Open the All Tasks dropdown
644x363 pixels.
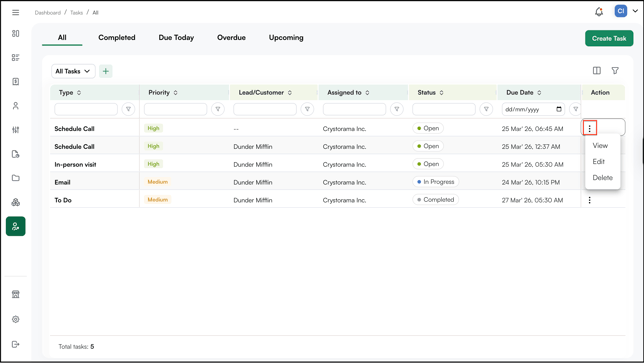[73, 71]
